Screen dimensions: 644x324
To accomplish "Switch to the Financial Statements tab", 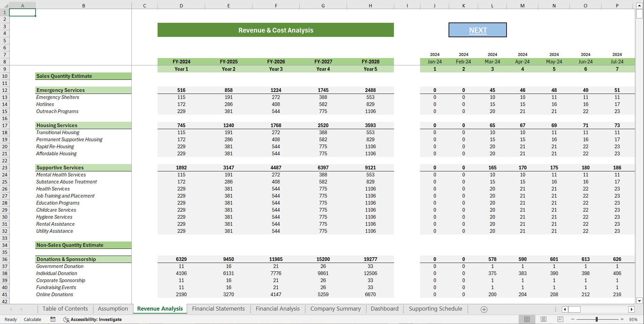I will [218, 309].
